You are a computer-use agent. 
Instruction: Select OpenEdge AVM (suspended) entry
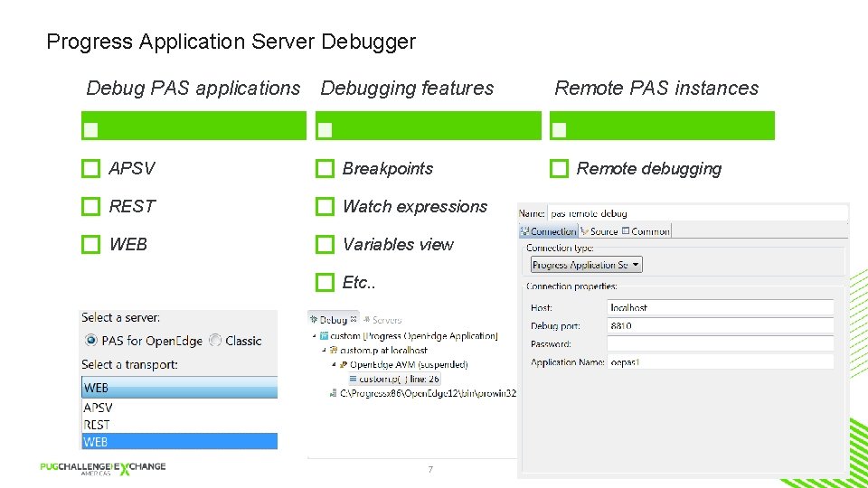click(409, 364)
